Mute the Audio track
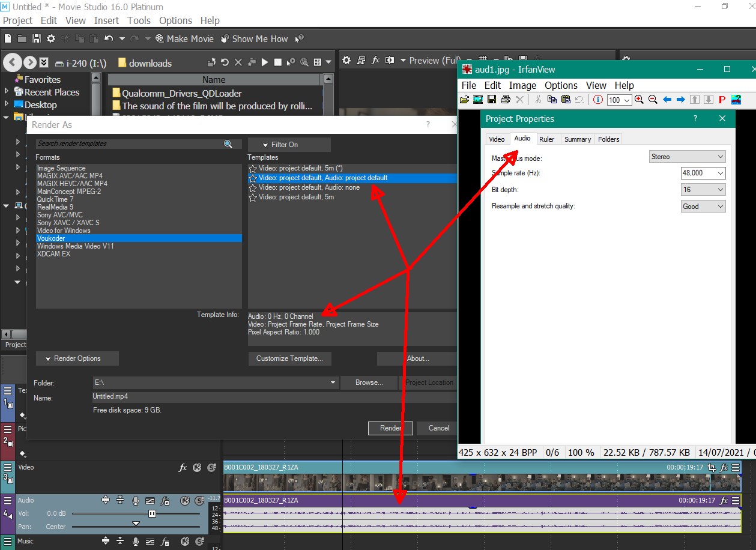 [x=185, y=501]
